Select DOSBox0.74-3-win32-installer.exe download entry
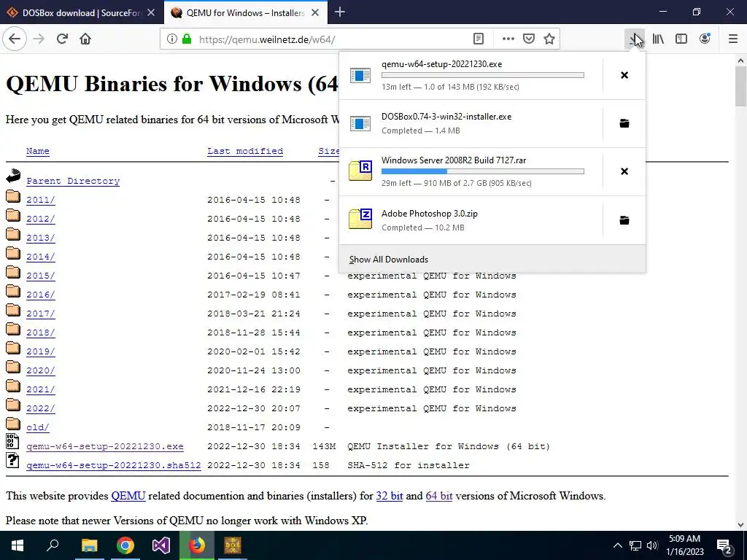The height and width of the screenshot is (560, 747). (471, 123)
